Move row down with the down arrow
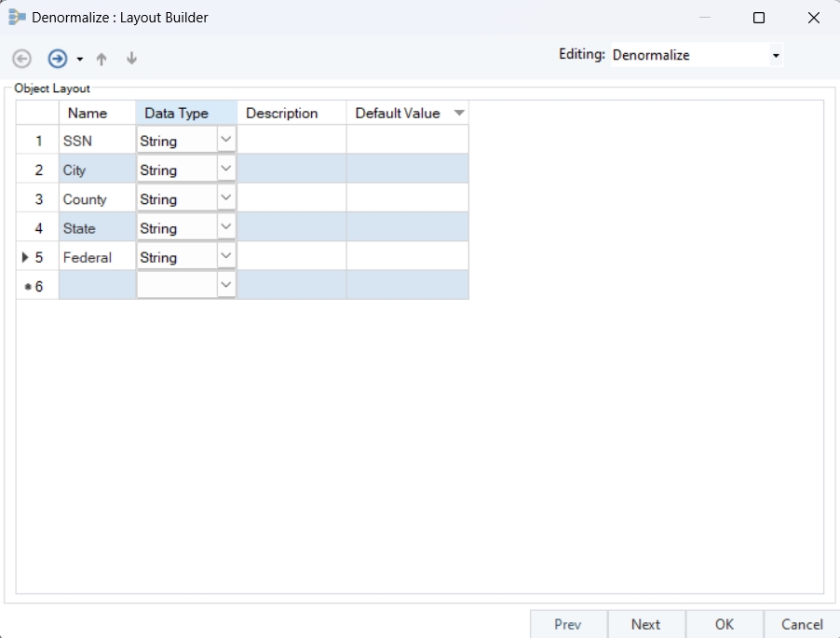840x638 pixels. coord(131,59)
